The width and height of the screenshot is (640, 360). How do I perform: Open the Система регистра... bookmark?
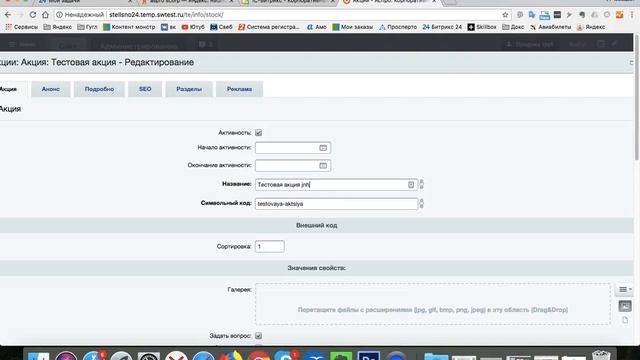(x=269, y=27)
